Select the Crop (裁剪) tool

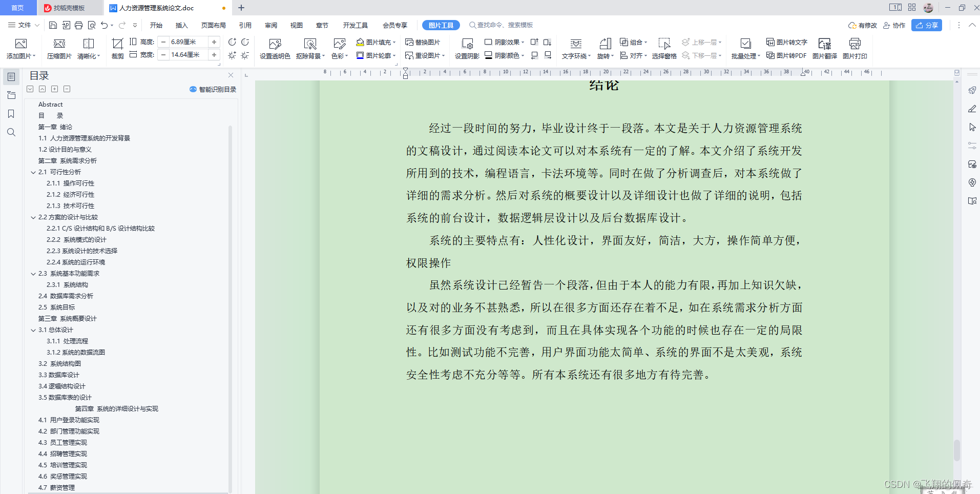[x=117, y=49]
